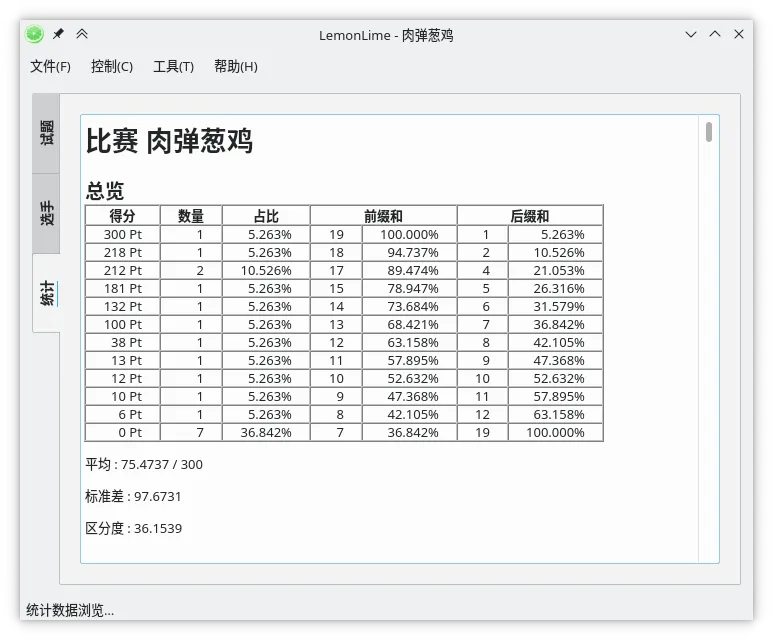
Task: Click the 6 Pt score cell
Action: (122, 414)
